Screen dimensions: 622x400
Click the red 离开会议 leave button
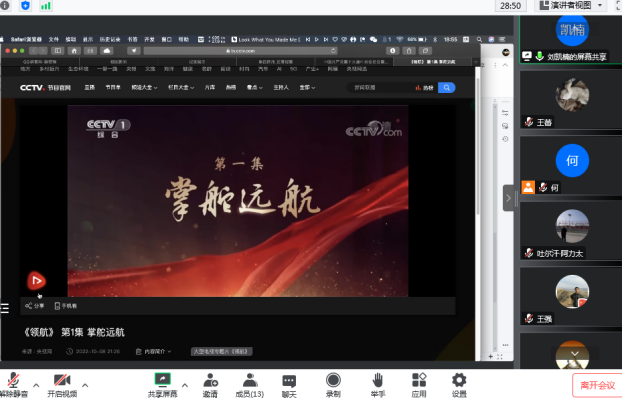tap(596, 385)
